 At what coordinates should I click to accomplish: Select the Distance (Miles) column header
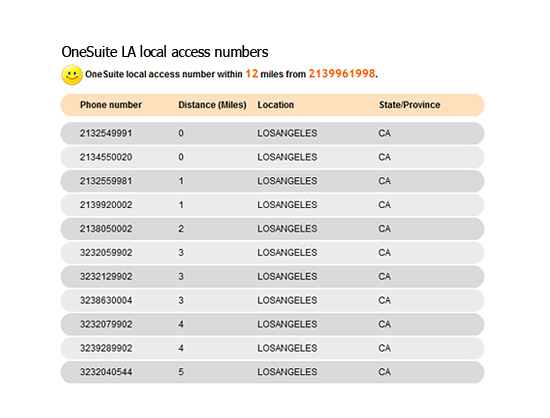tap(212, 105)
